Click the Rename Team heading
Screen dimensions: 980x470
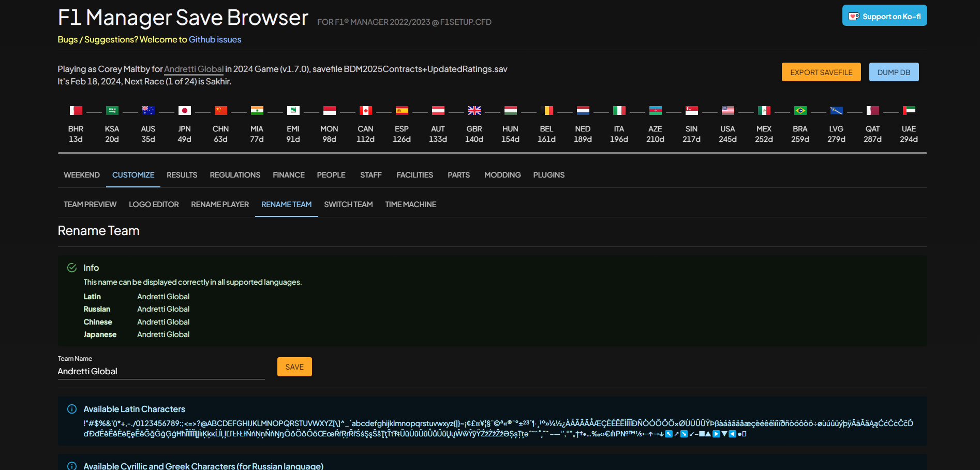pyautogui.click(x=99, y=231)
